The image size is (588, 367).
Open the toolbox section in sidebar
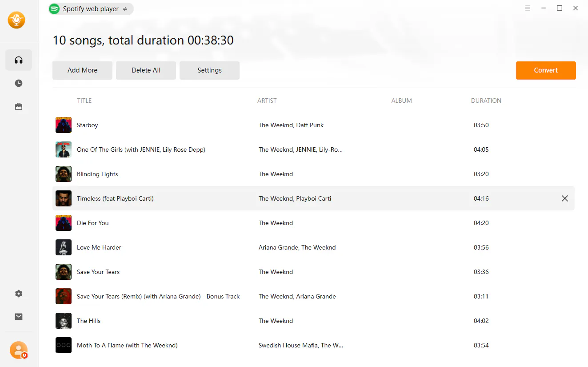(x=19, y=106)
